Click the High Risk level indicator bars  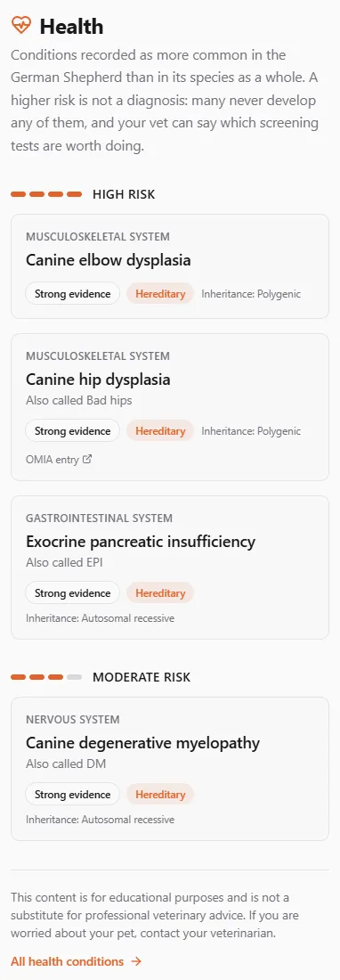pyautogui.click(x=47, y=194)
